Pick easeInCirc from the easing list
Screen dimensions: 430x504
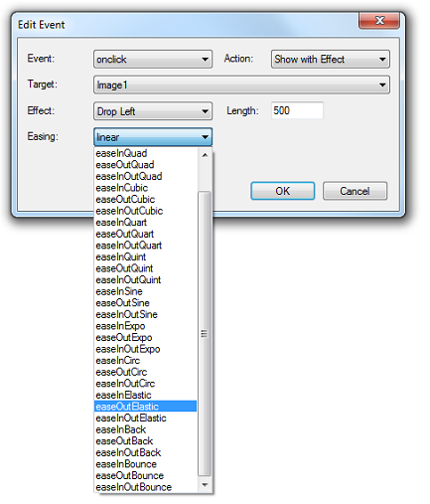point(145,361)
